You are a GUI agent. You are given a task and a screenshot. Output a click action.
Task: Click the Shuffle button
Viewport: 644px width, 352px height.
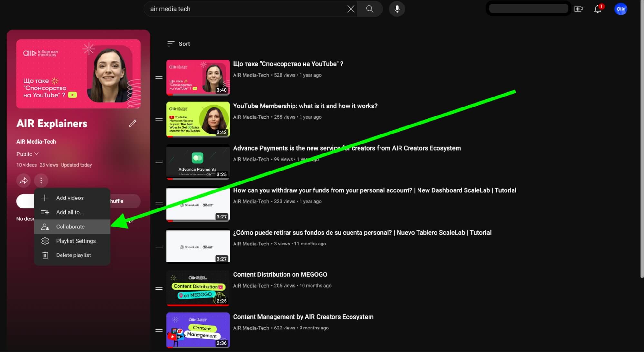coord(125,201)
